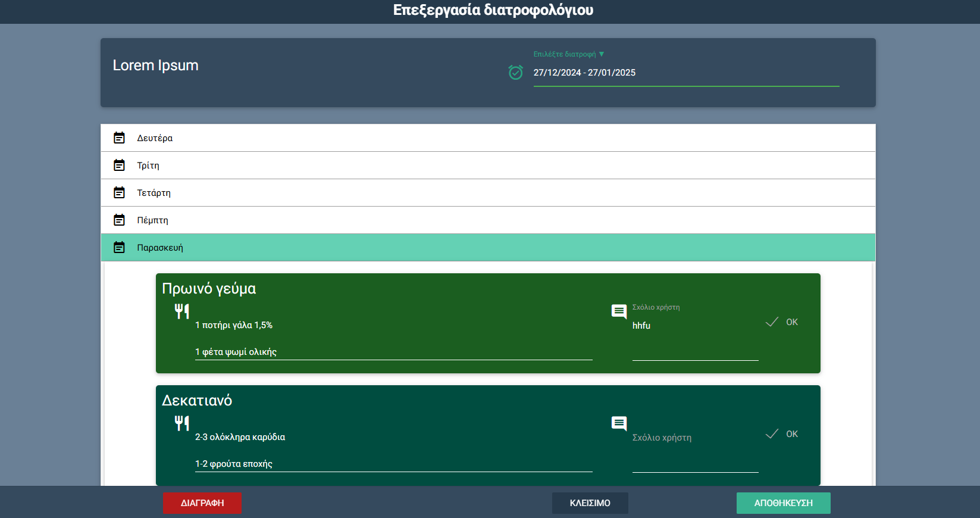Screen dimensions: 980x518
Task: Focus the empty Σχόλιο χρήστη field in Δεκατιανό
Action: 696,450
